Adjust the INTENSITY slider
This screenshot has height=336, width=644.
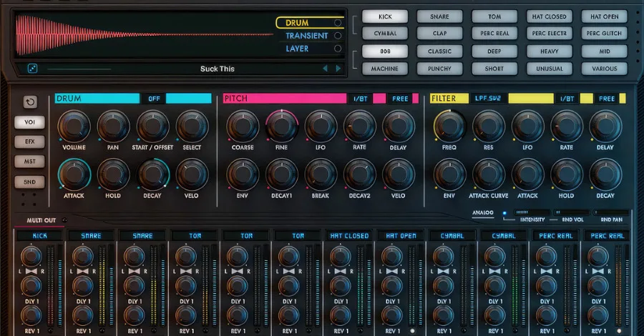[x=532, y=212]
